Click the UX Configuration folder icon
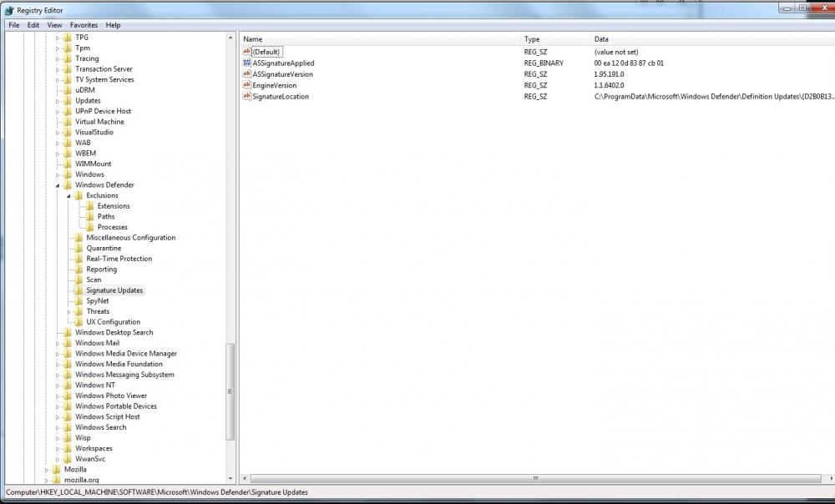Viewport: 835px width, 504px height. [x=78, y=322]
